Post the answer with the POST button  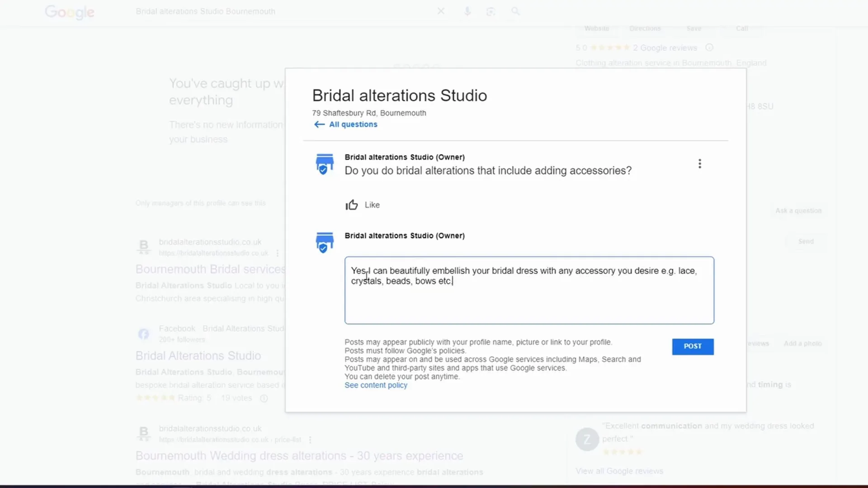point(693,347)
